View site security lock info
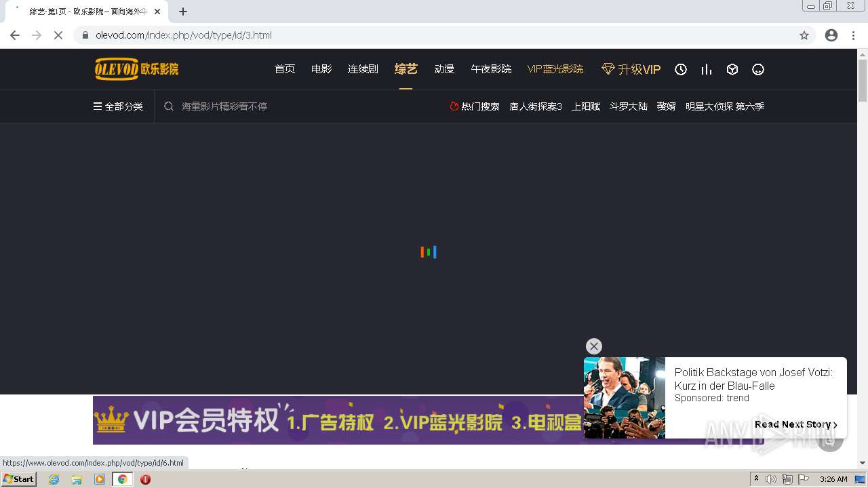Image resolution: width=868 pixels, height=488 pixels. pos(85,35)
